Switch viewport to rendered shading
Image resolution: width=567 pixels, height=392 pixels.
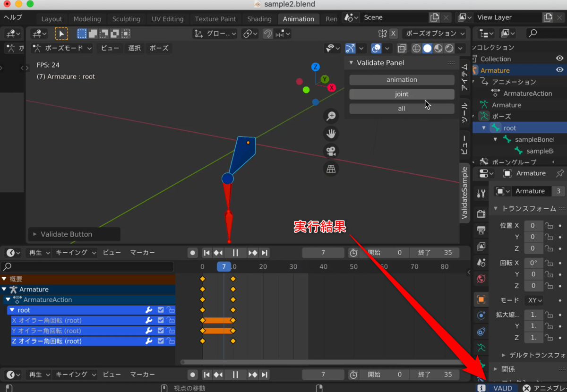449,48
